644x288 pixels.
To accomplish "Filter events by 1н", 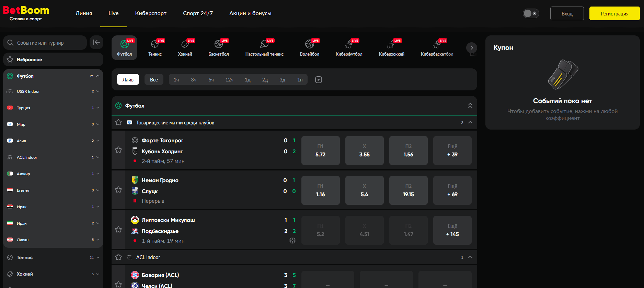I will pos(300,79).
